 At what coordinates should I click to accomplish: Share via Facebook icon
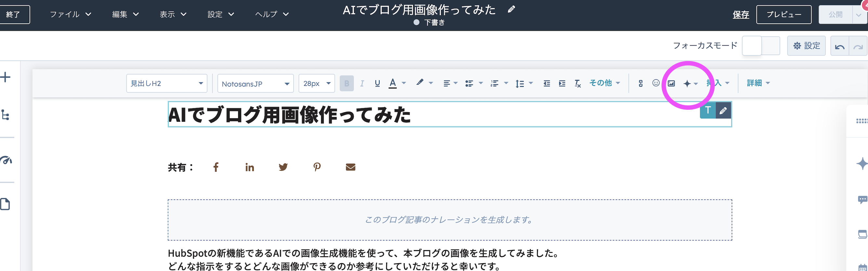[x=216, y=167]
